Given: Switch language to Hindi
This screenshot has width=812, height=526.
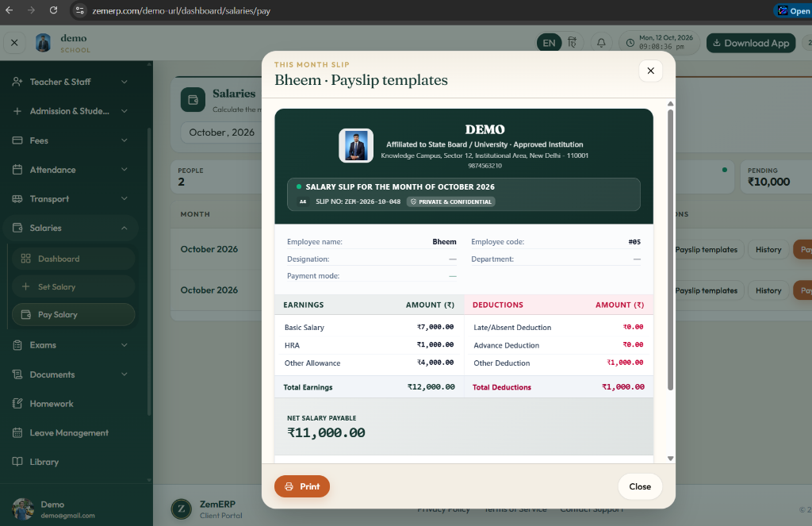Looking at the screenshot, I should [x=573, y=43].
